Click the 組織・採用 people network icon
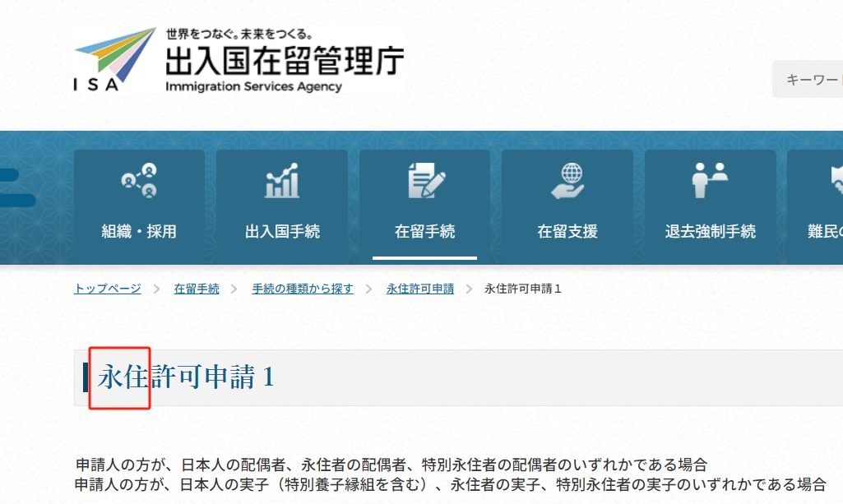843x504 pixels. pos(139,181)
